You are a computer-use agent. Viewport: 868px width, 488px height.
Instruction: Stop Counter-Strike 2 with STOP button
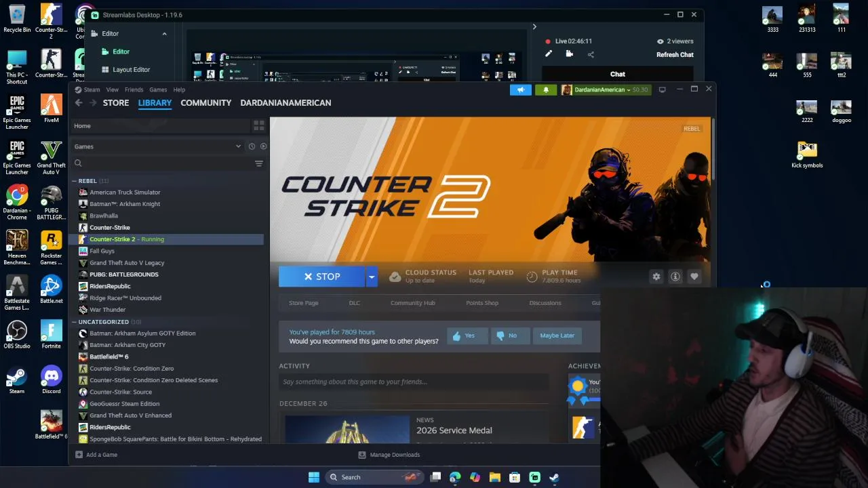[322, 277]
